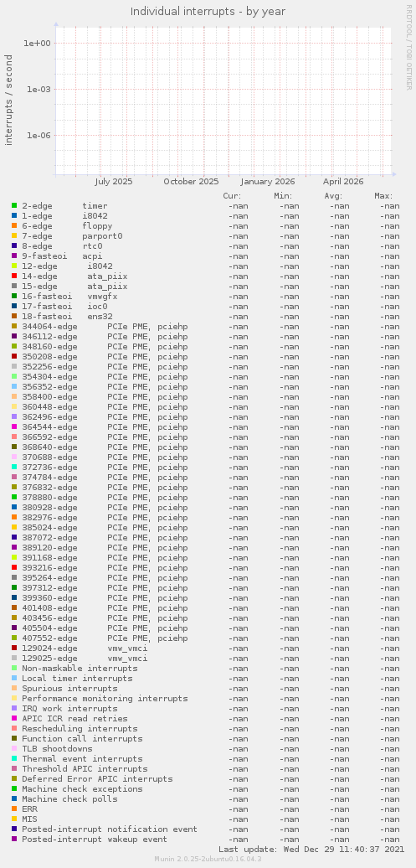Screen dimensions: 416x868
Task: Click the magenta swatch beside 364544-edge
Action: click(14, 426)
